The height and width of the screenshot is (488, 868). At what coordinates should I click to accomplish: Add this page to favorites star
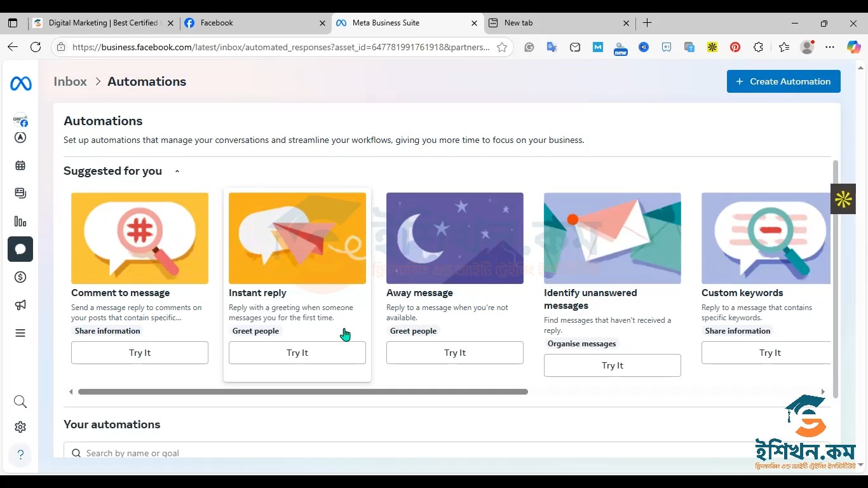pyautogui.click(x=502, y=47)
